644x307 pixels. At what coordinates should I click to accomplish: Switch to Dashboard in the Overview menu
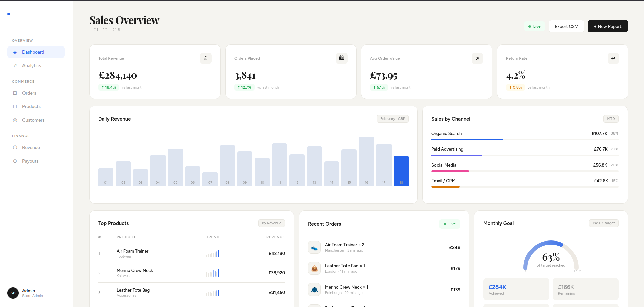tap(33, 52)
